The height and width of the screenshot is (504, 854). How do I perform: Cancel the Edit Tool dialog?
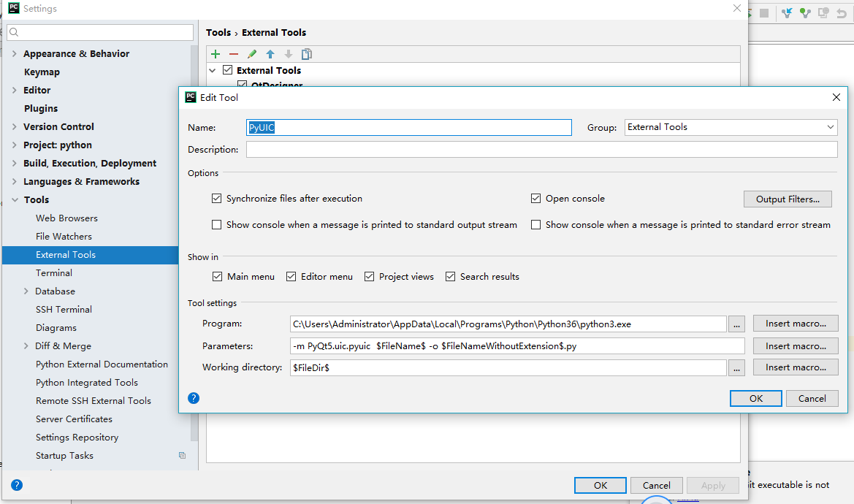(812, 398)
